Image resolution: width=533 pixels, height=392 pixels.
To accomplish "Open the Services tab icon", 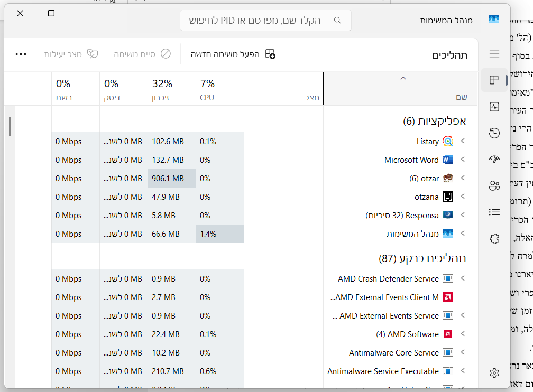I will (x=494, y=239).
